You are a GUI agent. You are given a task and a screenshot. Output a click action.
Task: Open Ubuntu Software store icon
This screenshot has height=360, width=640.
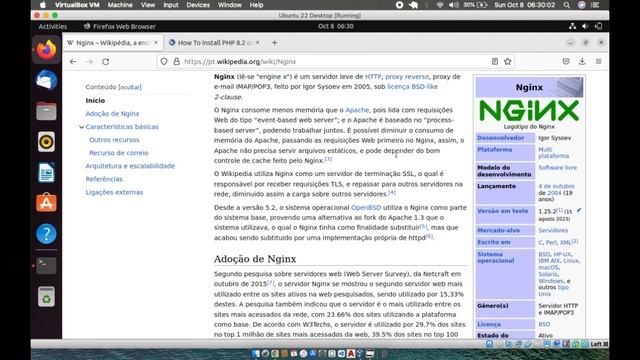point(46,203)
